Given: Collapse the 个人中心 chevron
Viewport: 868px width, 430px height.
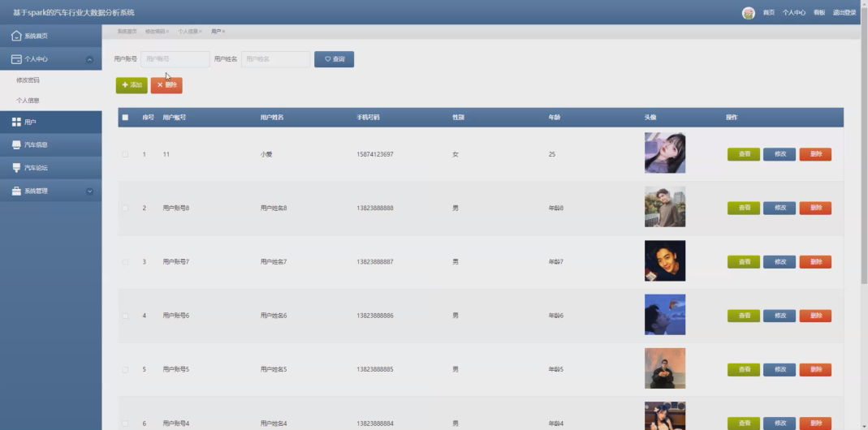Looking at the screenshot, I should (89, 59).
